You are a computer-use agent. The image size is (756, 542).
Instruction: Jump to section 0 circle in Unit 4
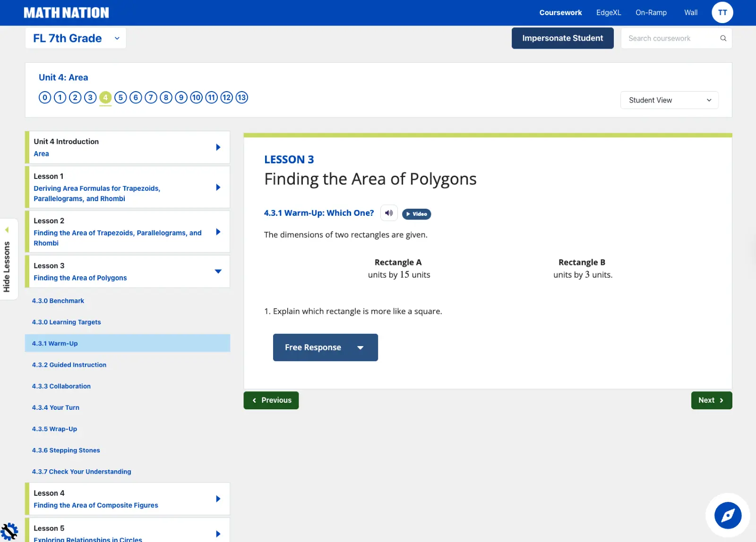coord(45,98)
